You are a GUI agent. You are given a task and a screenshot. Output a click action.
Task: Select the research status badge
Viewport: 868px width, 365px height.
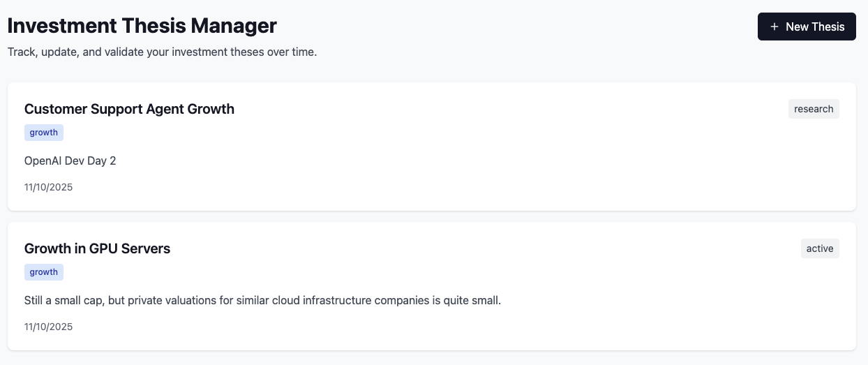814,109
